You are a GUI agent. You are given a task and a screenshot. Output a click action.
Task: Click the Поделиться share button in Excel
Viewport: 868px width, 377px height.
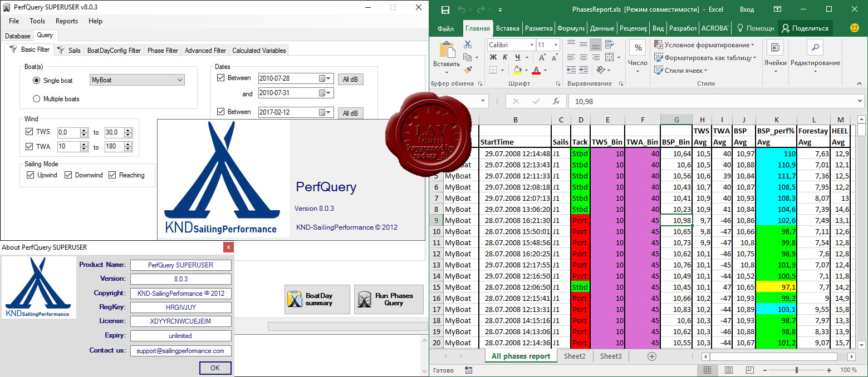[806, 28]
